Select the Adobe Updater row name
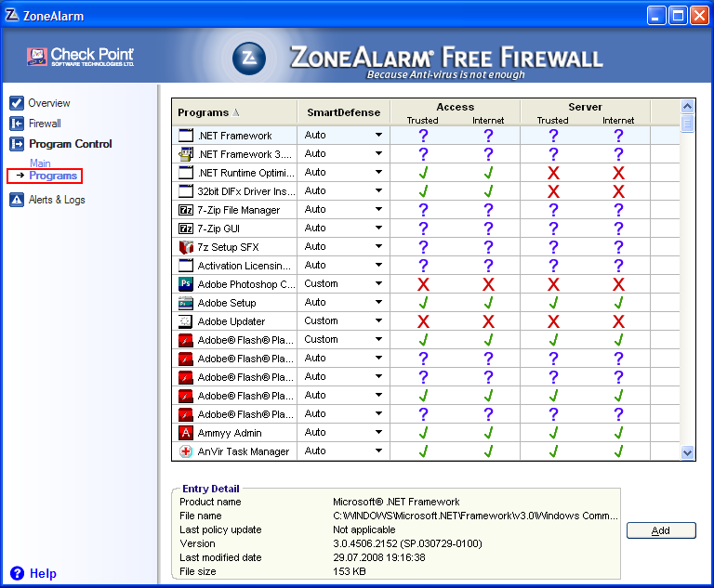Screen dimensions: 714x588 231,321
